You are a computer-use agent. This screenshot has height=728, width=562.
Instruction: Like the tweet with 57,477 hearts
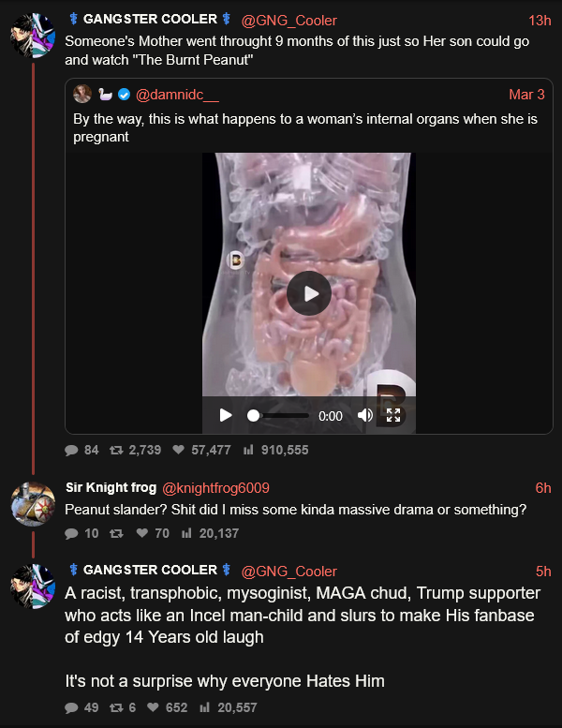click(x=178, y=450)
